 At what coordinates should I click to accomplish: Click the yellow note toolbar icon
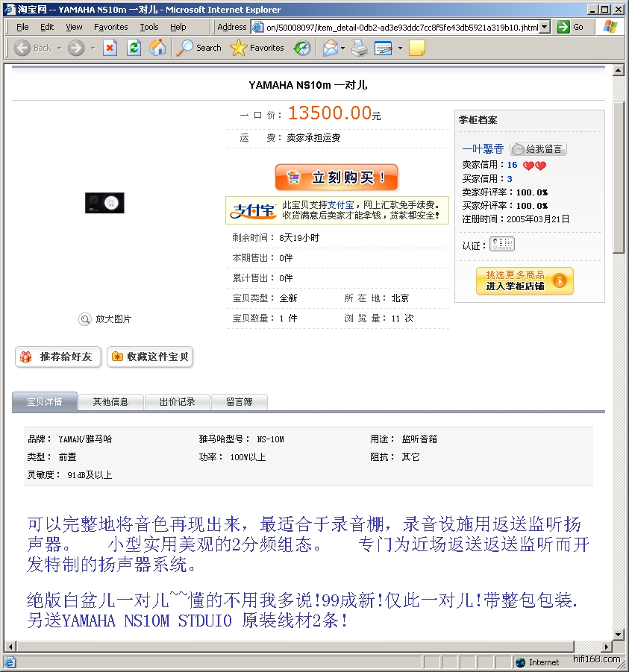tap(417, 48)
